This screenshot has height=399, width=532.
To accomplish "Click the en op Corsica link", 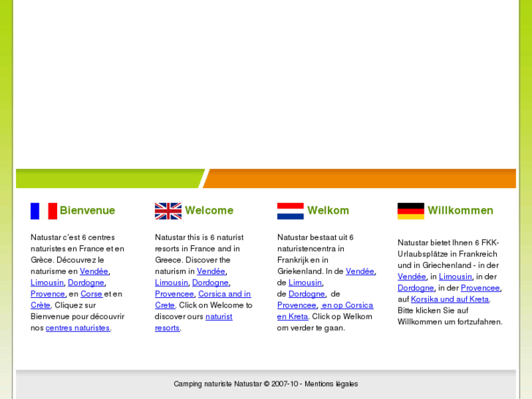I will point(347,305).
